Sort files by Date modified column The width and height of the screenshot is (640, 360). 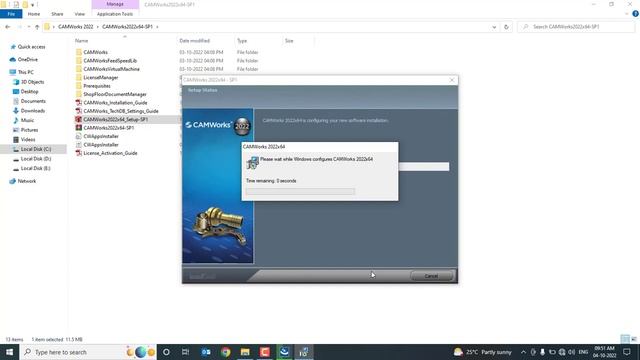(x=195, y=41)
